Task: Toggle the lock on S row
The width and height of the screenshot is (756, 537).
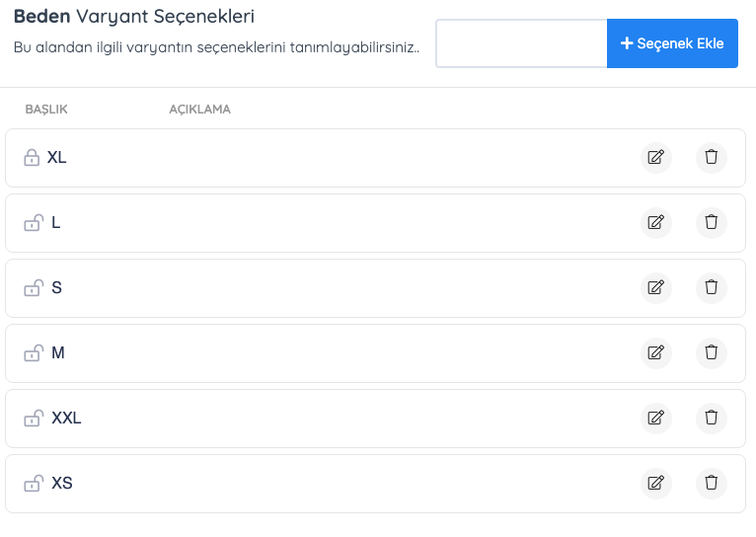Action: coord(33,288)
